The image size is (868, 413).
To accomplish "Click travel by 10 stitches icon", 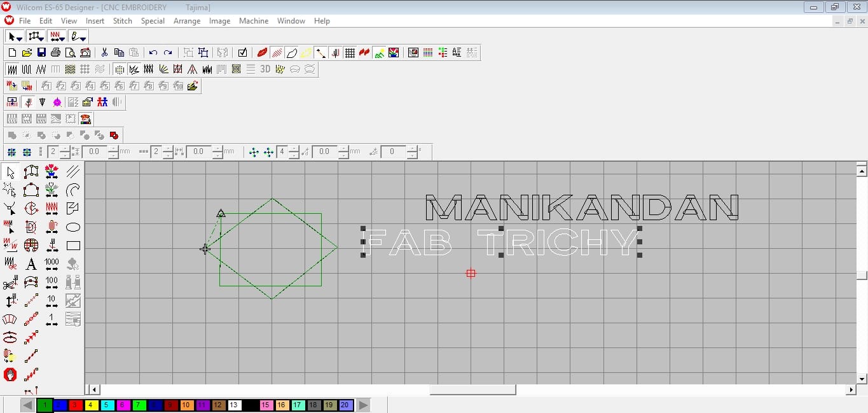I will pos(52,300).
